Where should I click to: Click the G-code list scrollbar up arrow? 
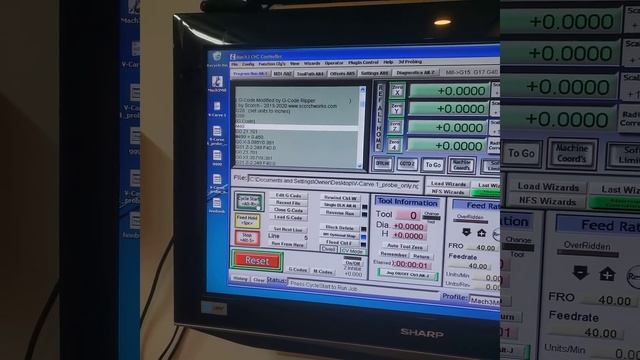point(362,89)
